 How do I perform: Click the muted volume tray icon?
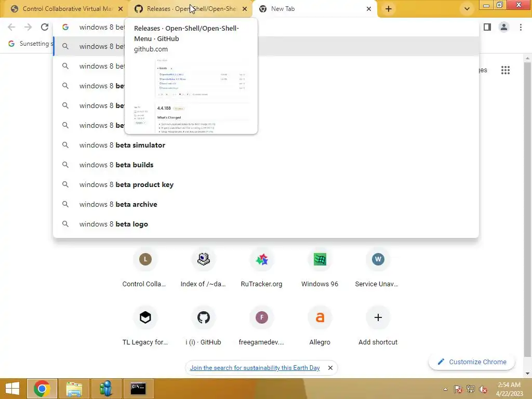(x=483, y=389)
